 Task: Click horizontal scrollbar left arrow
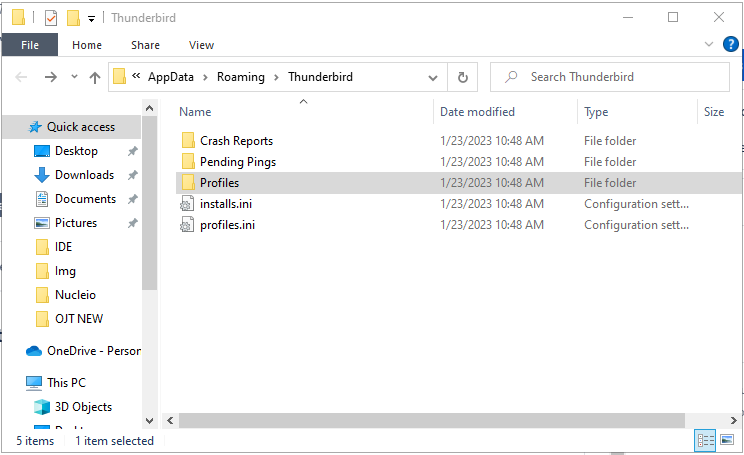tap(170, 420)
